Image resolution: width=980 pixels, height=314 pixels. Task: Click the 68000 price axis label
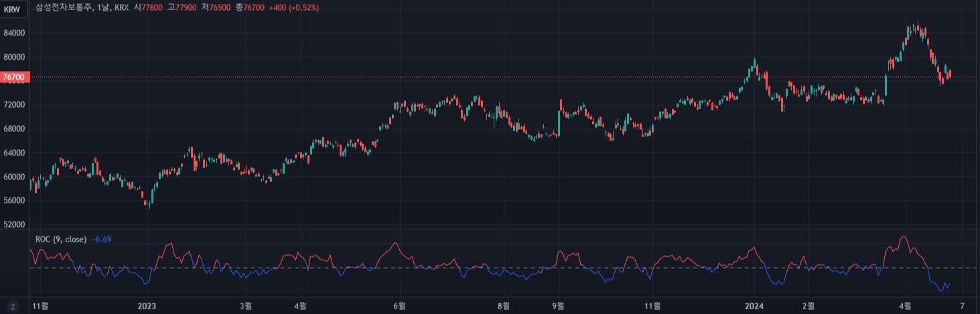14,129
